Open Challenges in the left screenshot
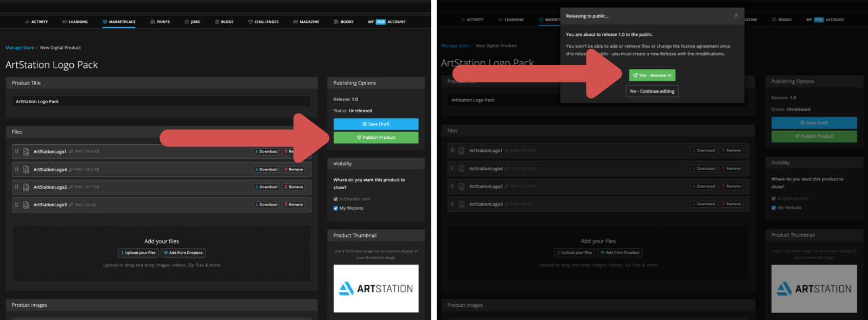This screenshot has height=320, width=868. 263,22
